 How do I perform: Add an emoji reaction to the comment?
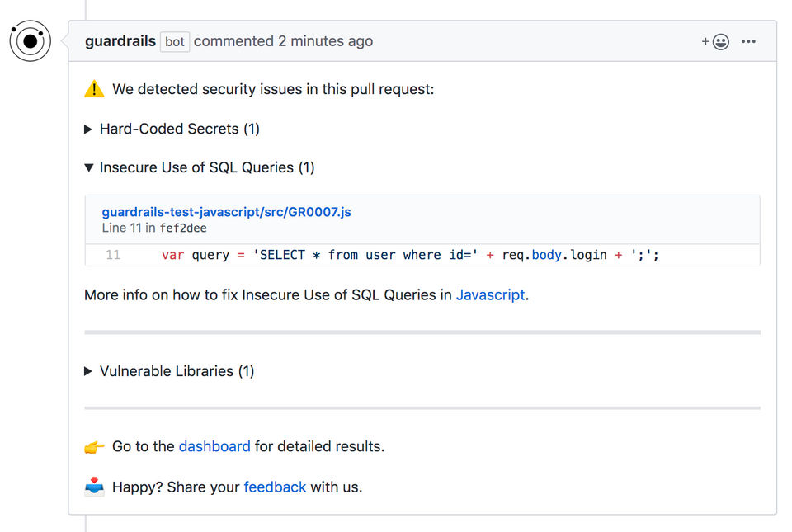point(715,41)
